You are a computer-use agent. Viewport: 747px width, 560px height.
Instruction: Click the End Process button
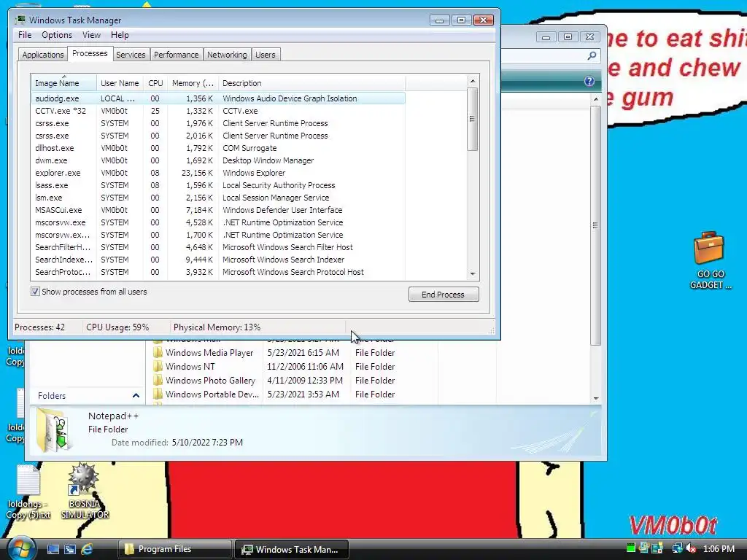pos(443,295)
